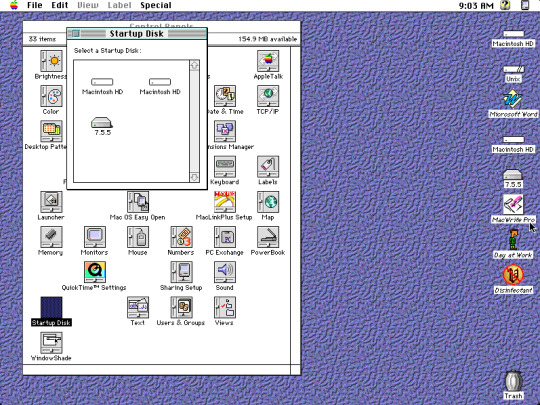Open the Edit menu
The image size is (540, 405).
click(x=60, y=5)
